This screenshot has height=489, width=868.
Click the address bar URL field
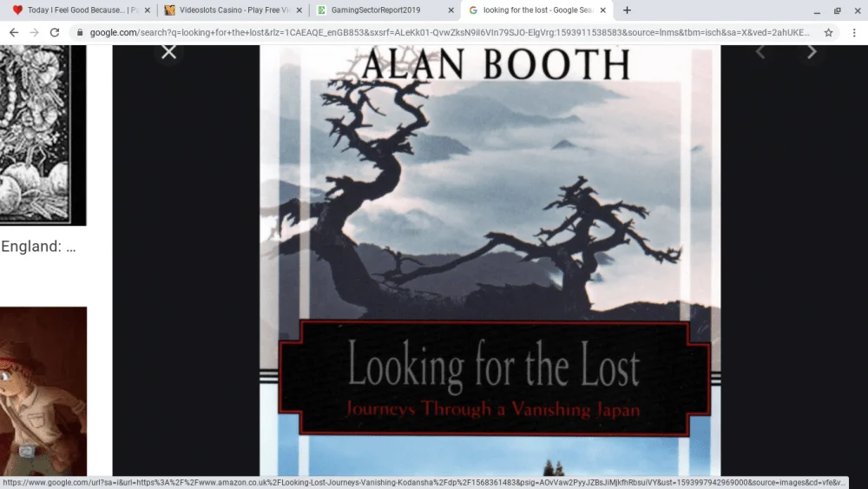(x=450, y=33)
